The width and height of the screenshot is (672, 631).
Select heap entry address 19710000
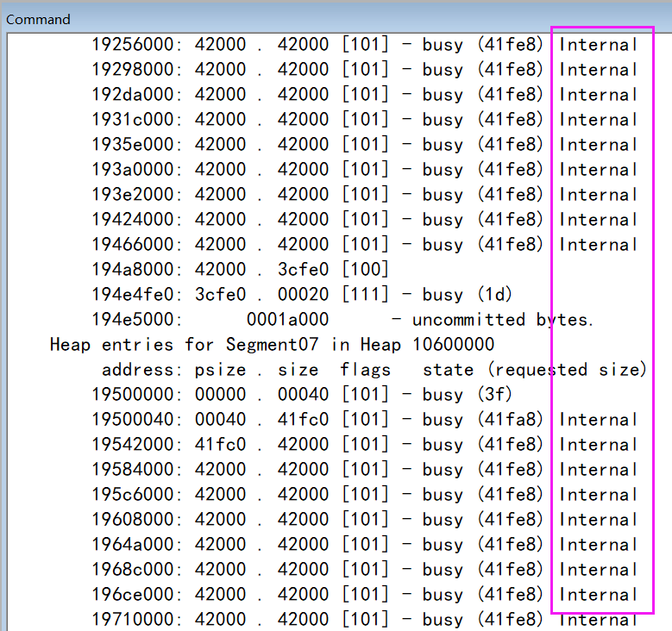pyautogui.click(x=136, y=619)
